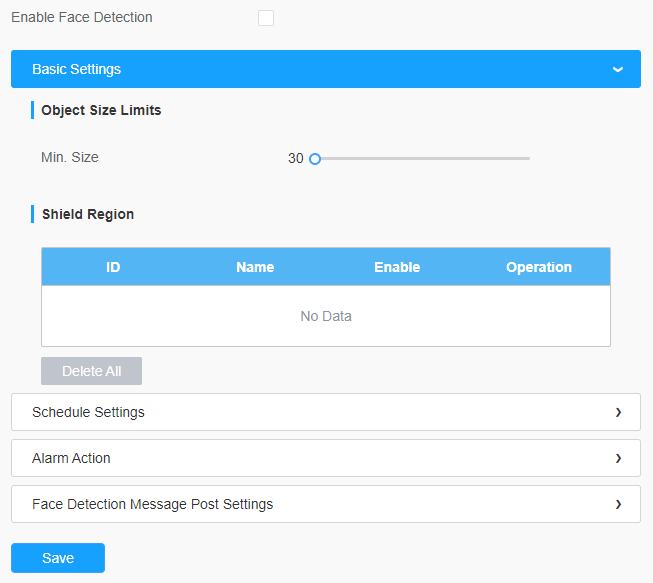Expand the Alarm Action section
This screenshot has height=583, width=653.
tap(326, 458)
